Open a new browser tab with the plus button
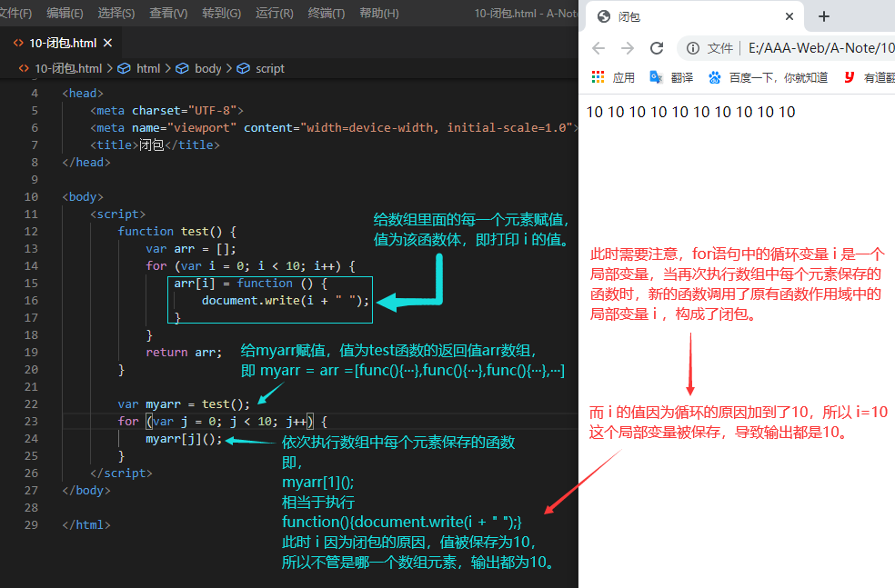The width and height of the screenshot is (895, 588). [x=823, y=15]
